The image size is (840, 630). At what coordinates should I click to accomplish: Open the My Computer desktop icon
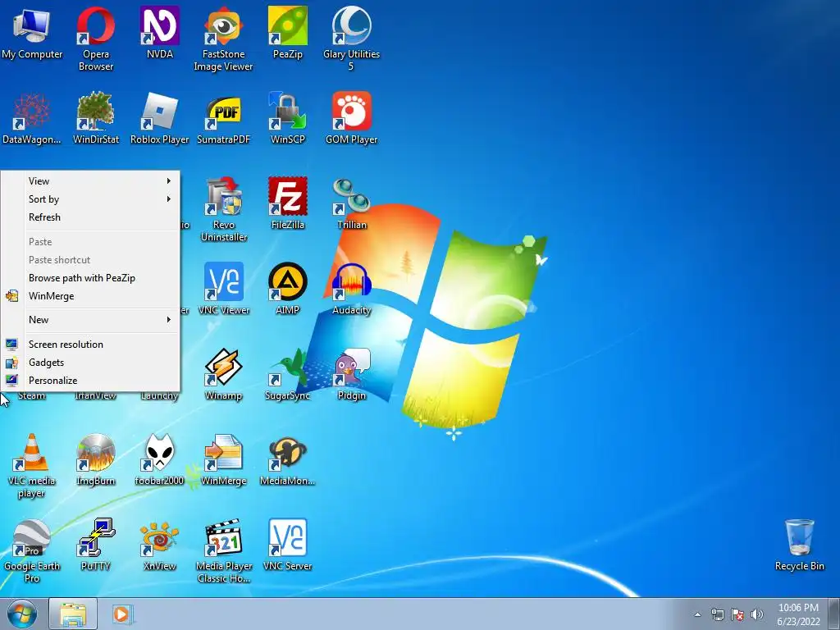click(32, 32)
